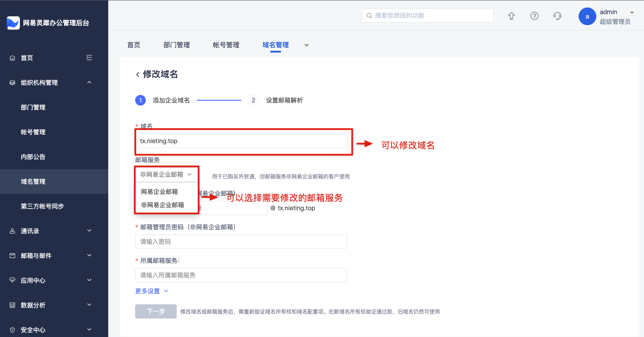The image size is (644, 337).
Task: Click the 域名 input field
Action: (241, 141)
